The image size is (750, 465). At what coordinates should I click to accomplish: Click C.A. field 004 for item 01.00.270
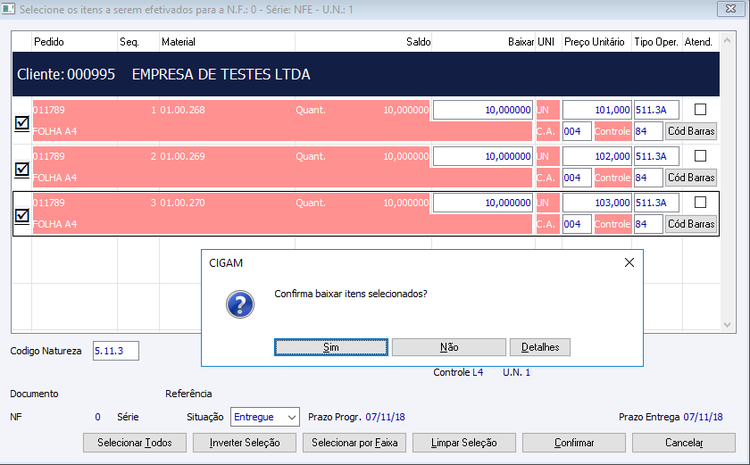(577, 224)
